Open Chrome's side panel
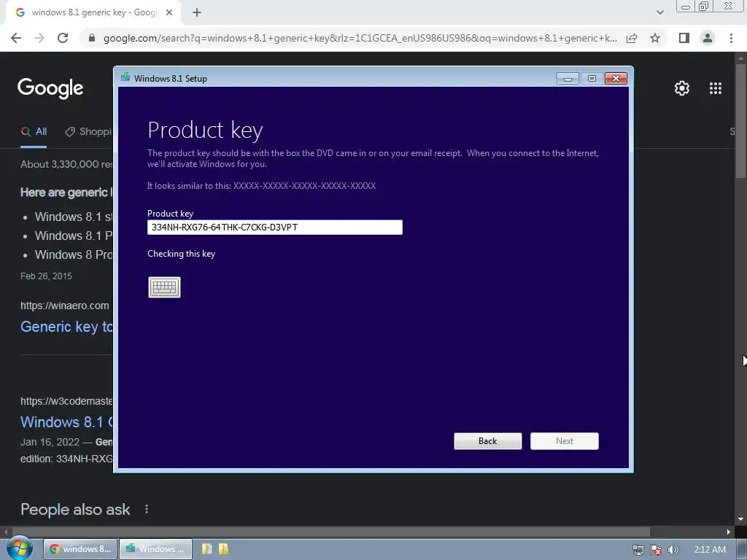The height and width of the screenshot is (560, 747). pos(684,38)
